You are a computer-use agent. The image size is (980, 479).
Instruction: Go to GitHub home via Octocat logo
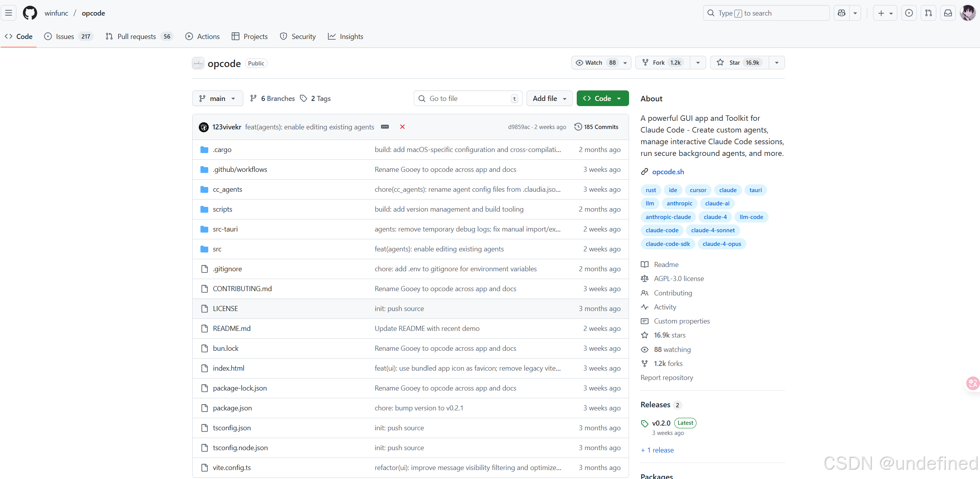30,13
